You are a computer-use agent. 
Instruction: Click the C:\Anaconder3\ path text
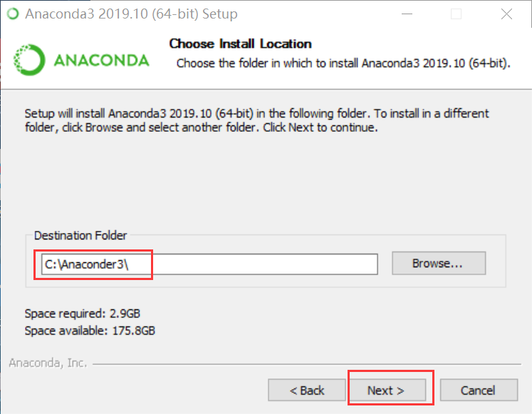pyautogui.click(x=86, y=264)
